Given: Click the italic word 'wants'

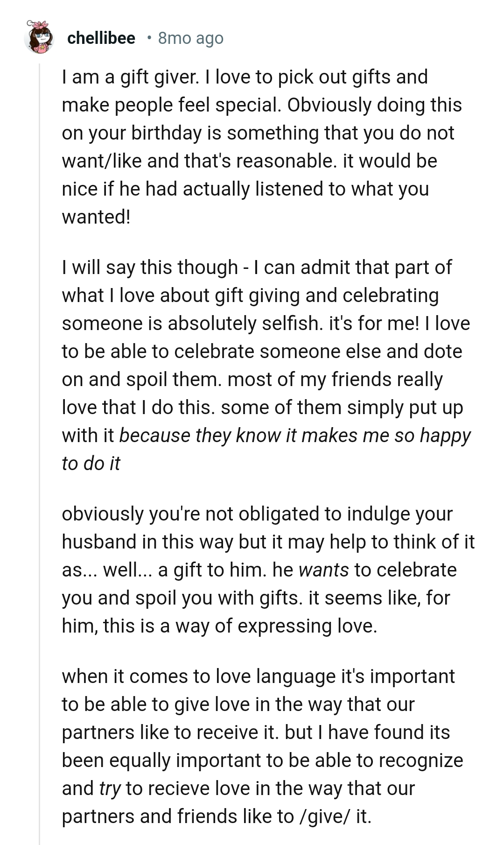Looking at the screenshot, I should [x=323, y=570].
